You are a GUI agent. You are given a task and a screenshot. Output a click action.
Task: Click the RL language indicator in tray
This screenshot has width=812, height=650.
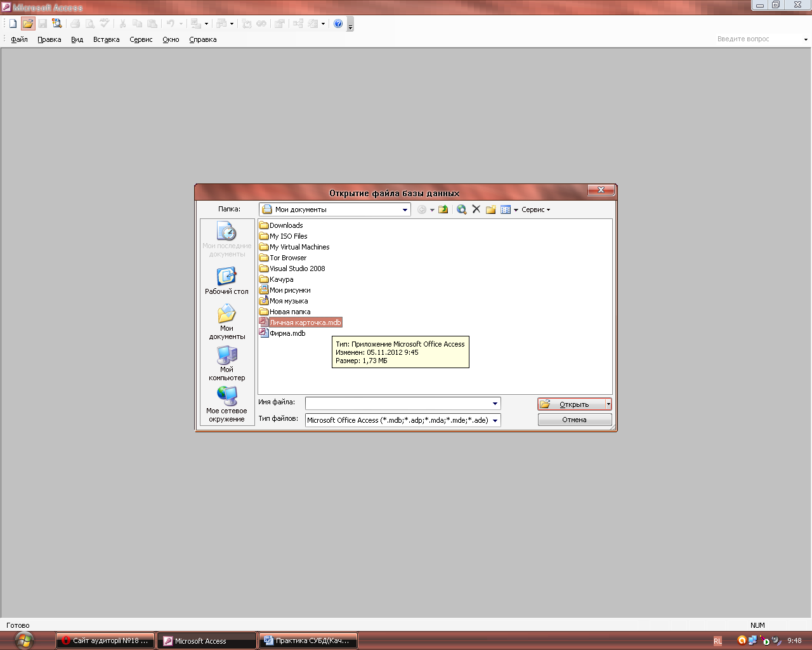pos(717,641)
